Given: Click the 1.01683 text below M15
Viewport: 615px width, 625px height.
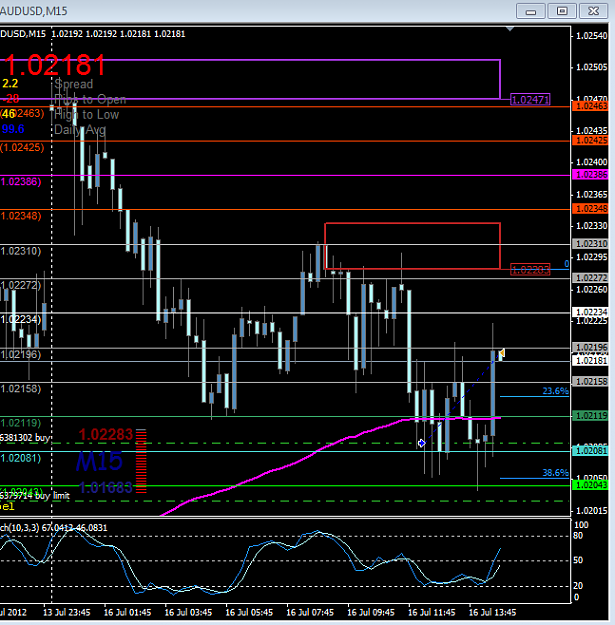Looking at the screenshot, I should (x=105, y=487).
